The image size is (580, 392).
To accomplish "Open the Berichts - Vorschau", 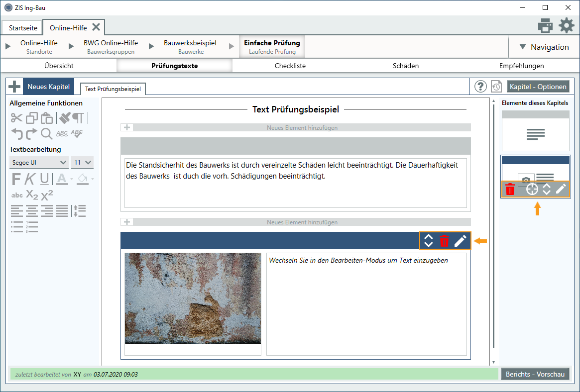I will (x=535, y=374).
